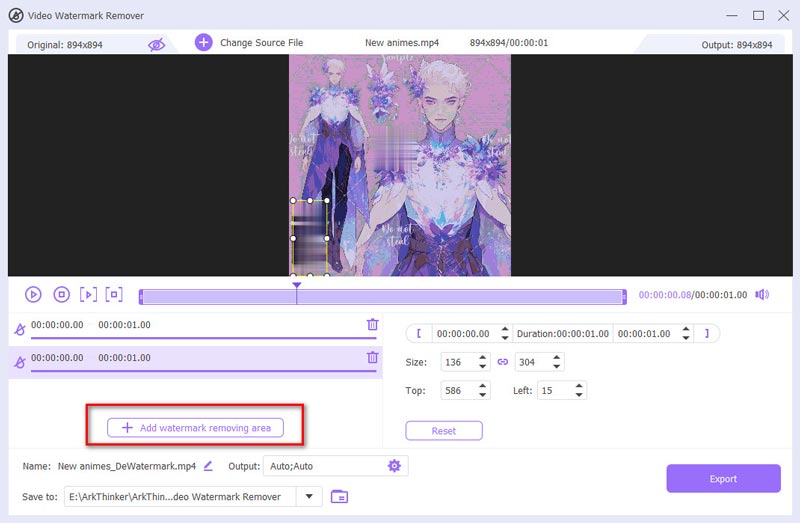
Task: Delete the first watermark area entry
Action: coord(372,325)
